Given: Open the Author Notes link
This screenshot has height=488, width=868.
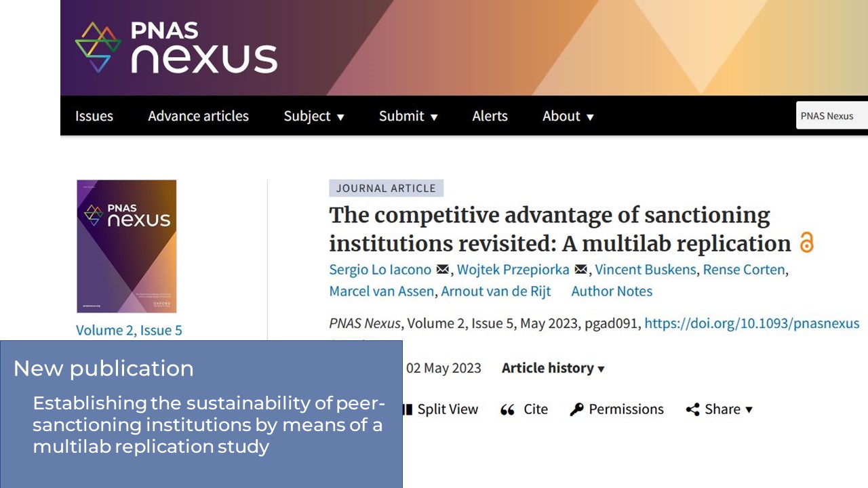Looking at the screenshot, I should (612, 291).
